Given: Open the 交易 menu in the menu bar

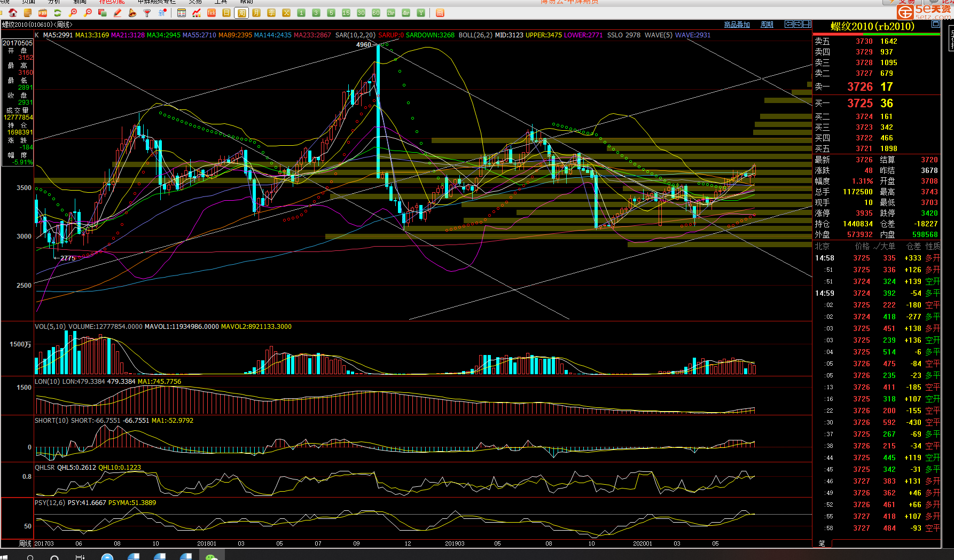Looking at the screenshot, I should (196, 2).
